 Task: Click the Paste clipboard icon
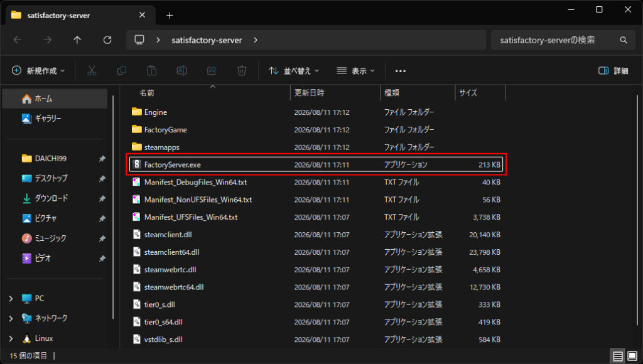tap(152, 71)
